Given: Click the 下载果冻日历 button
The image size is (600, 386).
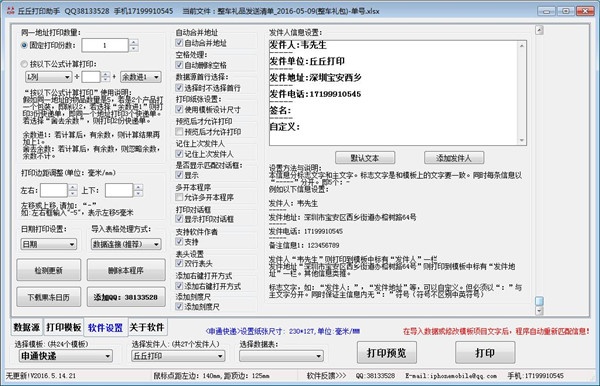Looking at the screenshot, I should (x=49, y=297).
